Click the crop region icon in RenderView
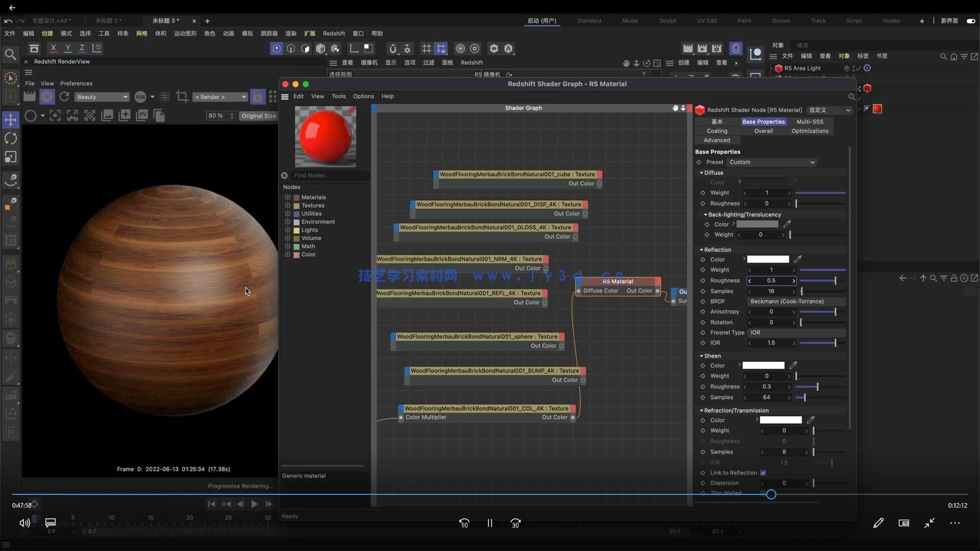Viewport: 980px width, 551px height. (x=181, y=96)
